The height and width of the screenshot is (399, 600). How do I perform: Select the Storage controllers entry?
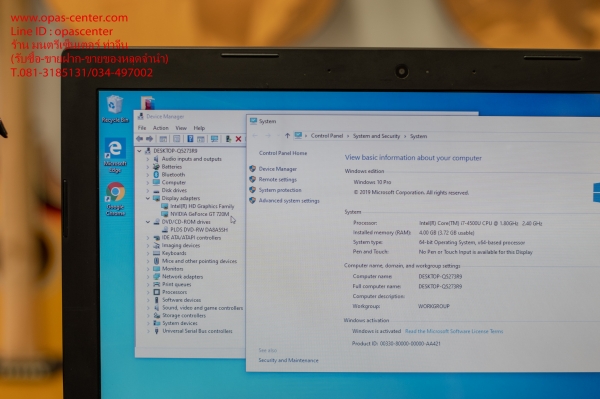point(184,315)
